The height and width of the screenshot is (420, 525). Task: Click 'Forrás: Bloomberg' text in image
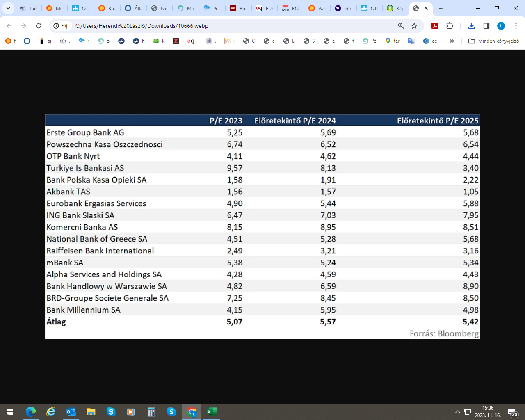(x=444, y=333)
